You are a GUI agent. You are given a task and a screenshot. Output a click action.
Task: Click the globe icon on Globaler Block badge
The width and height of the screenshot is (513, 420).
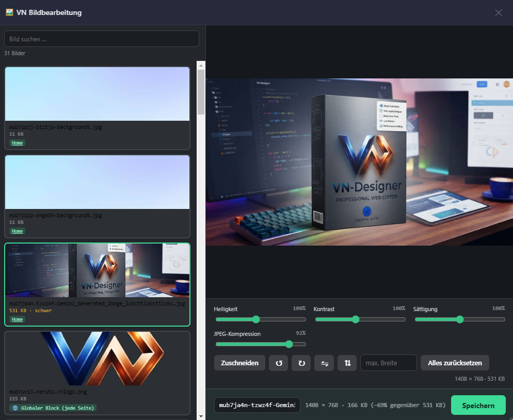pyautogui.click(x=15, y=408)
